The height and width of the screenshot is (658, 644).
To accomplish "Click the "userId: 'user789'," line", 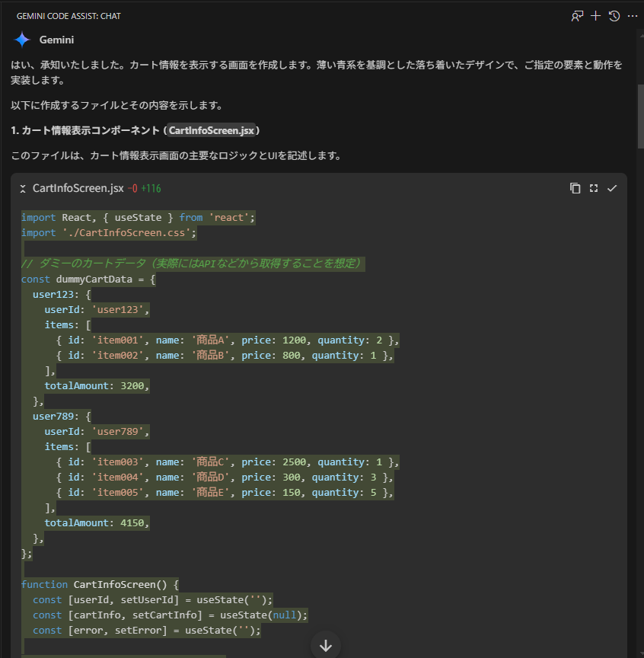I will (97, 431).
